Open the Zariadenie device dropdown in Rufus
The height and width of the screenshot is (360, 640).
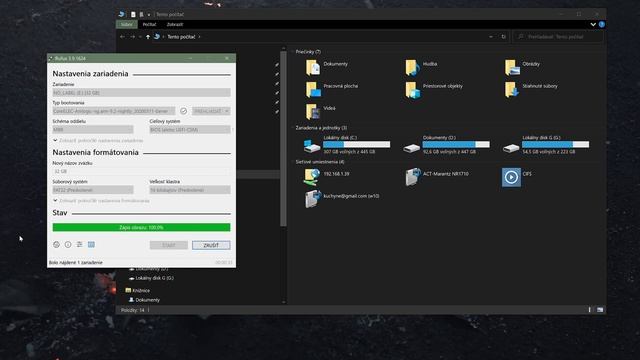pyautogui.click(x=141, y=93)
